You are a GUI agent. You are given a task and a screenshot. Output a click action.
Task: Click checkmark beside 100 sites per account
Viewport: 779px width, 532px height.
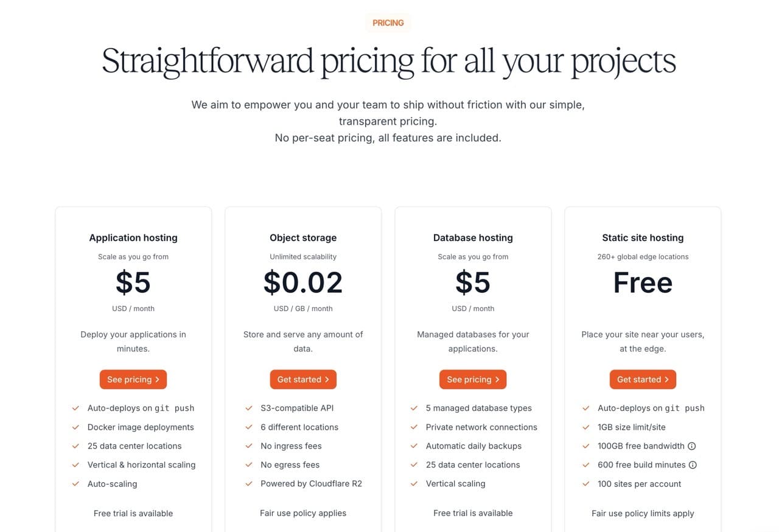586,484
